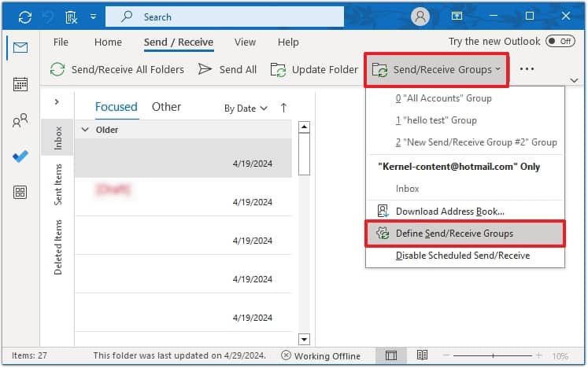The image size is (588, 368).
Task: Select Sent Items folder in collapsed pane
Action: (57, 184)
